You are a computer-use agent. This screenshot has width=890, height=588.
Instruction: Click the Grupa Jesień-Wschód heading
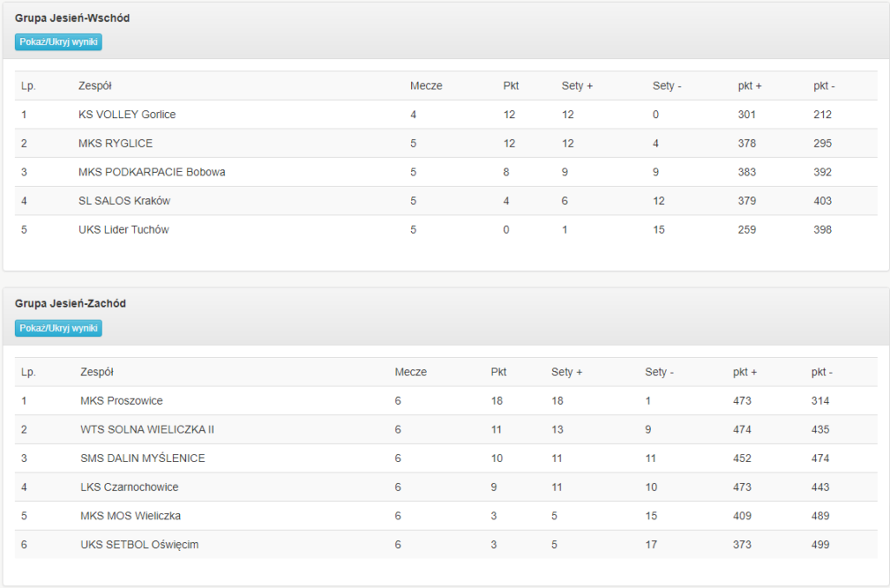[72, 18]
